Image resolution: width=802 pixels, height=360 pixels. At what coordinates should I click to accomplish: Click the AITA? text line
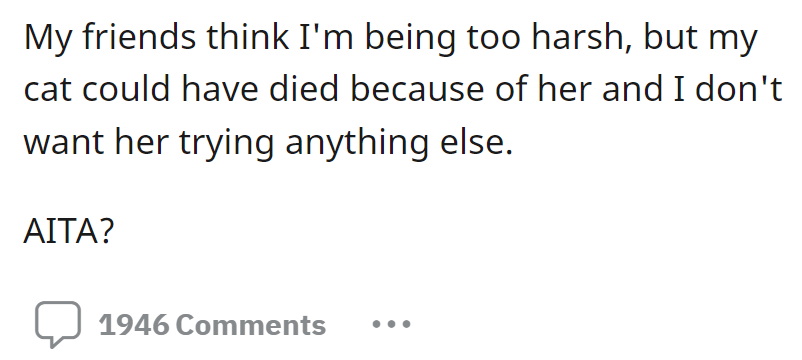tap(69, 231)
